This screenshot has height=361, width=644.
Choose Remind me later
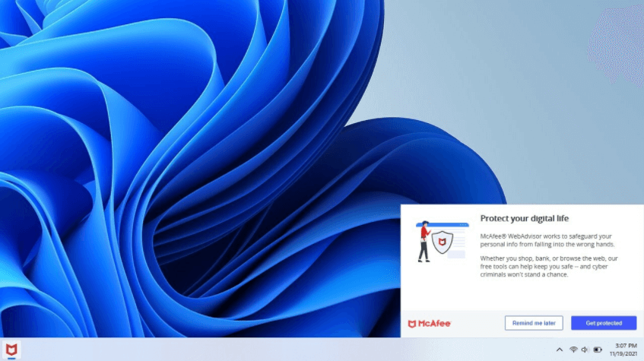tap(534, 323)
